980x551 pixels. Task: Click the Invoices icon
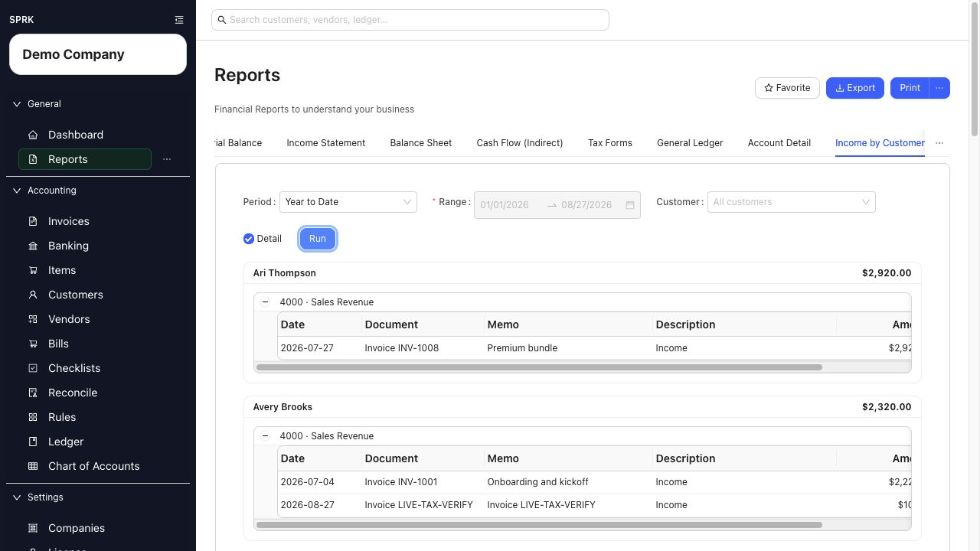coord(33,221)
